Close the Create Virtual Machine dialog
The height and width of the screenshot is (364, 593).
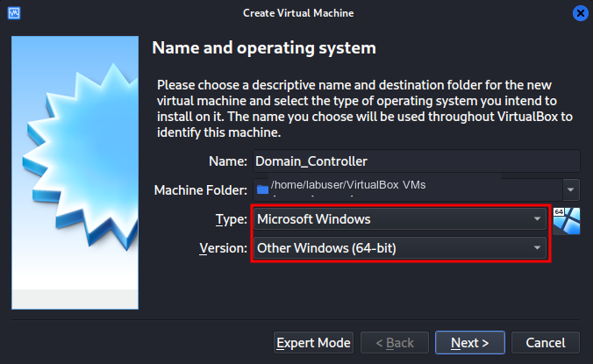[580, 13]
